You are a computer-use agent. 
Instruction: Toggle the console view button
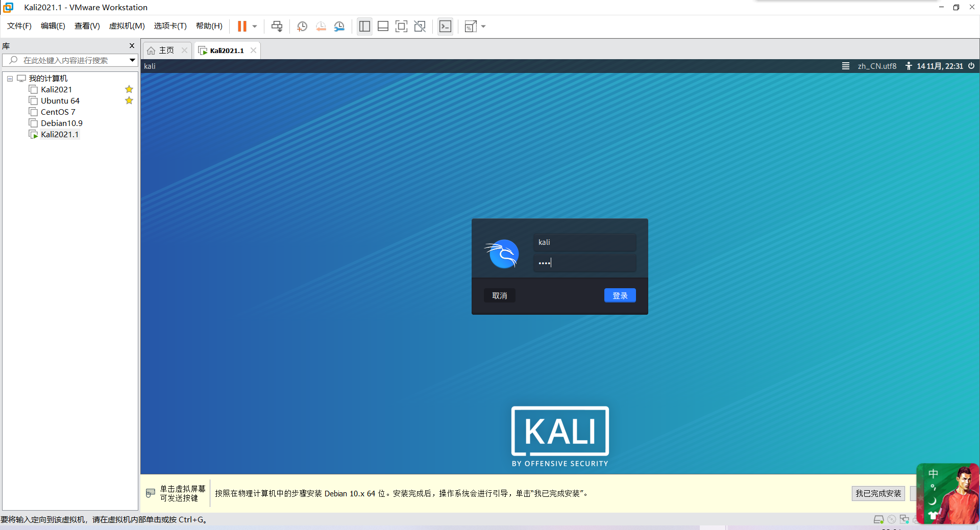click(x=445, y=26)
